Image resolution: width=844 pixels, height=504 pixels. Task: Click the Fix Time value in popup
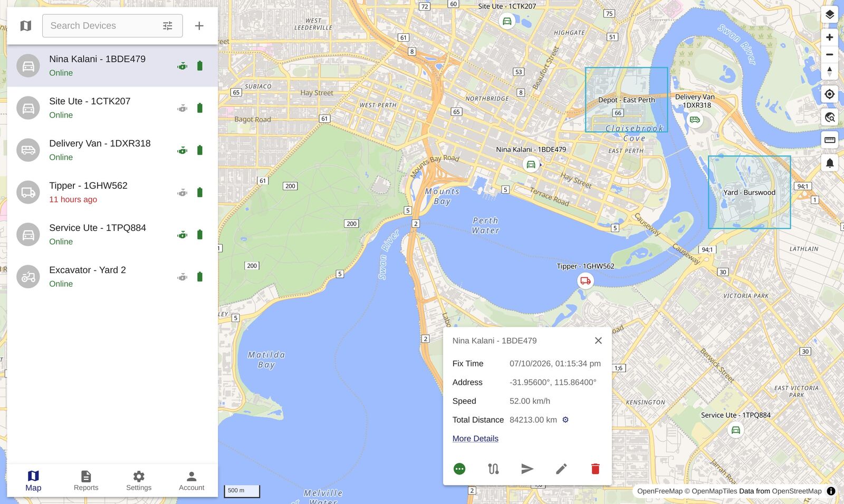pyautogui.click(x=555, y=364)
